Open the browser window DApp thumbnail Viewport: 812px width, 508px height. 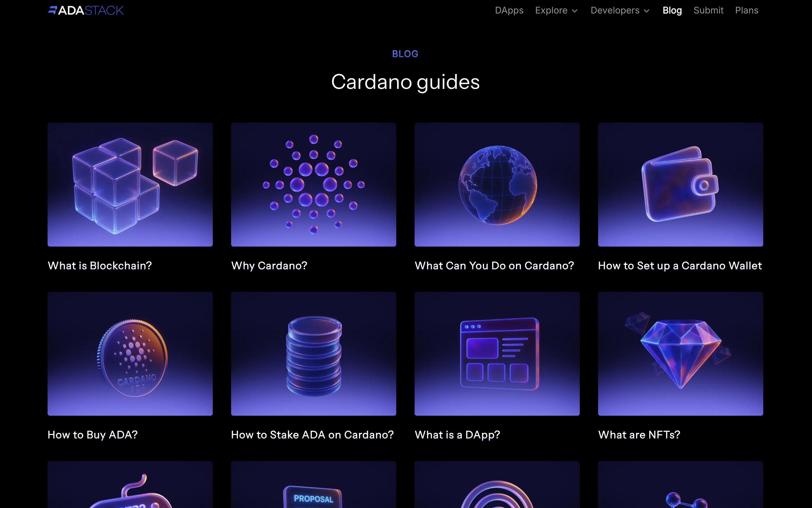(497, 353)
